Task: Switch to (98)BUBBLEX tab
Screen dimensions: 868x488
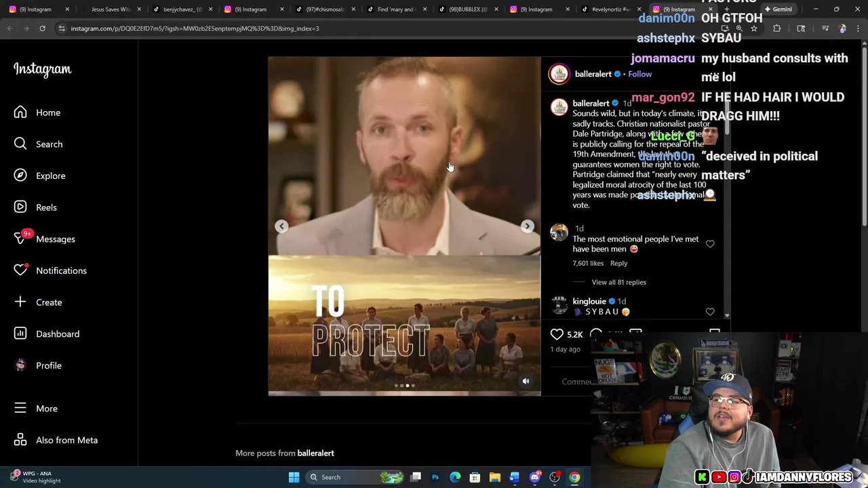Action: click(x=464, y=9)
